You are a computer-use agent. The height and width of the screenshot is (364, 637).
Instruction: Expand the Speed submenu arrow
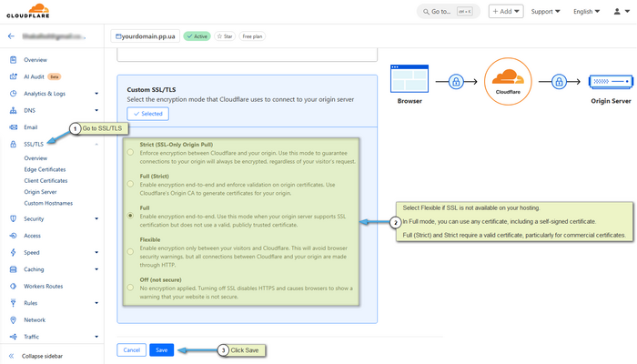point(96,252)
